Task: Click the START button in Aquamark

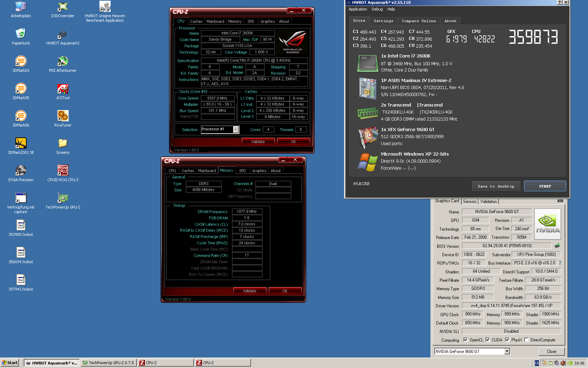Action: tap(545, 186)
